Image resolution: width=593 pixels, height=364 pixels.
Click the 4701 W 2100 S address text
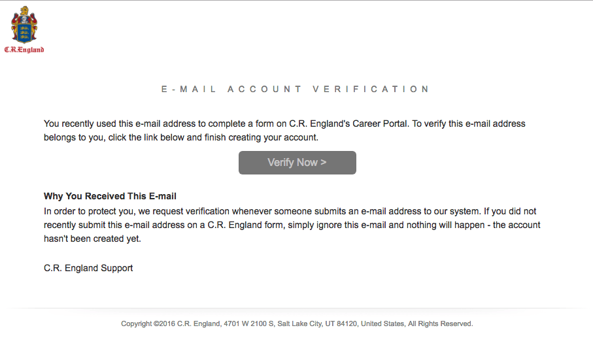pos(249,323)
